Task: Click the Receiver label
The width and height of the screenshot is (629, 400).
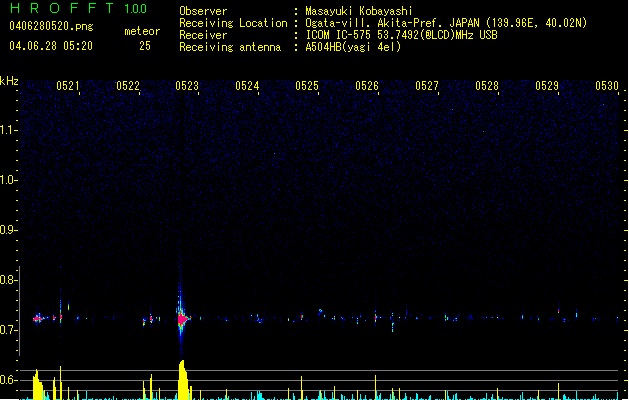Action: (203, 35)
